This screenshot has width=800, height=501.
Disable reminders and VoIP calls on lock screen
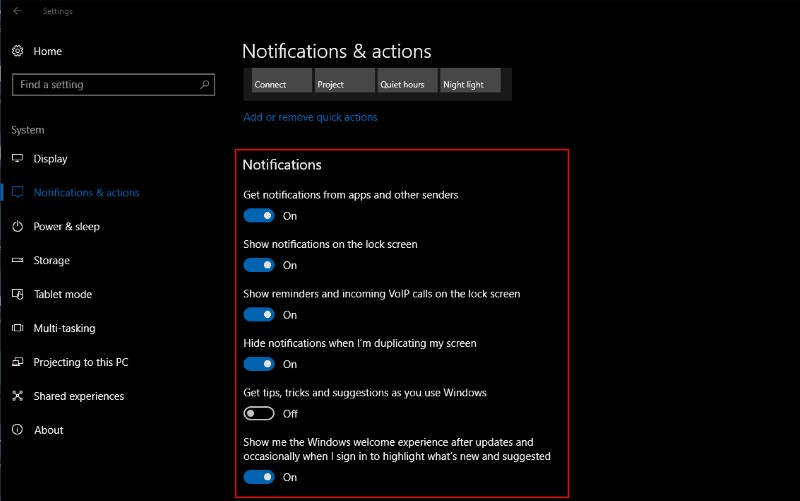tap(259, 315)
